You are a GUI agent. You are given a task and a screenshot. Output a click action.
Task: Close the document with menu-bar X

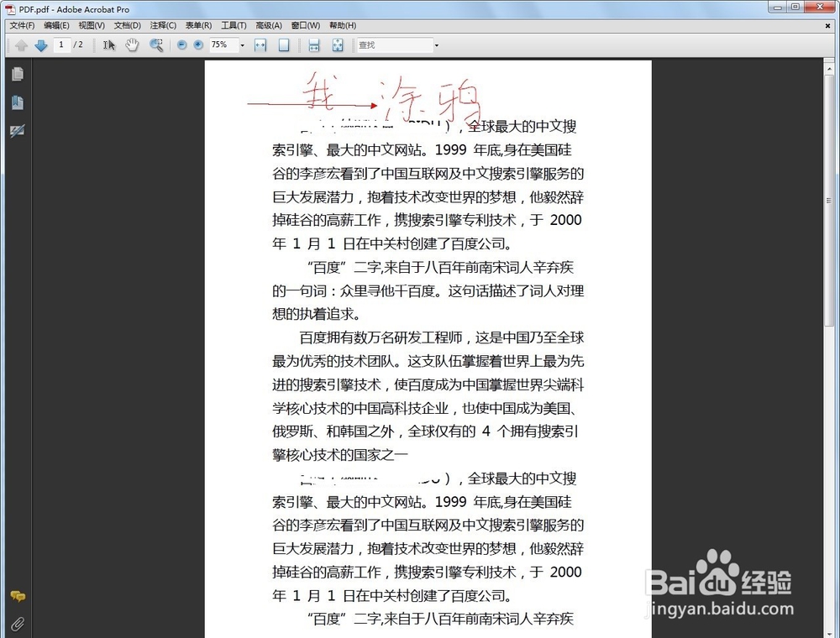point(827,25)
